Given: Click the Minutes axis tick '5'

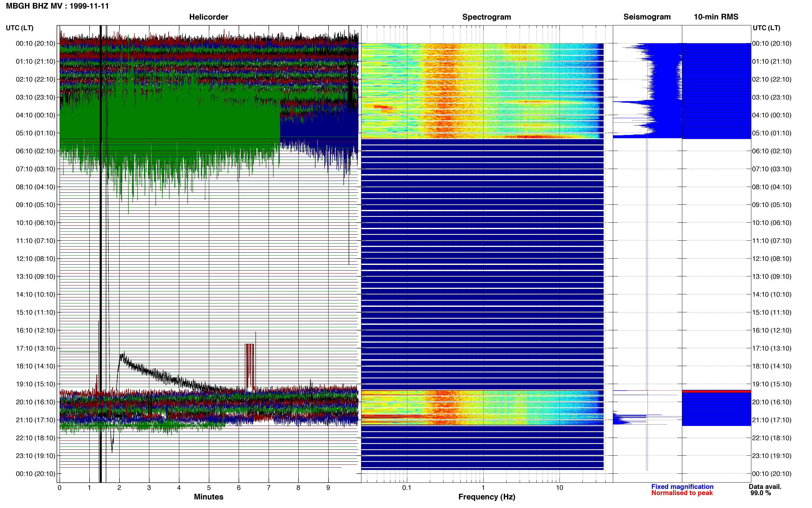Looking at the screenshot, I should tap(209, 488).
